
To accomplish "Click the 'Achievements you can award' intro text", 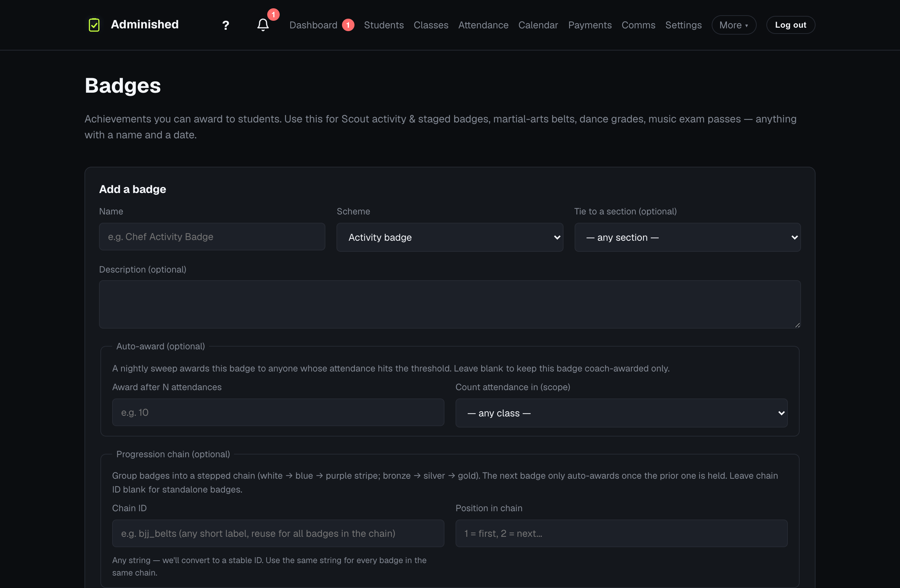I will 440,127.
